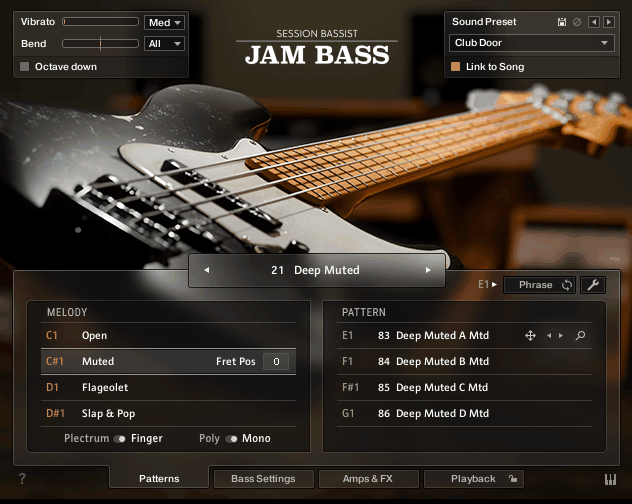
Task: Click the reset preset circle-slash icon
Action: click(x=577, y=22)
